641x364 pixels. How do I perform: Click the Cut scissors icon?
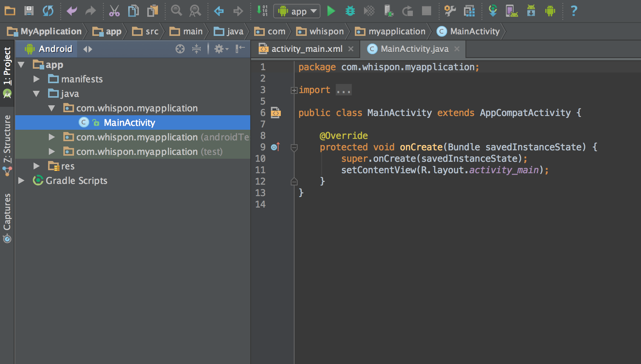point(114,11)
